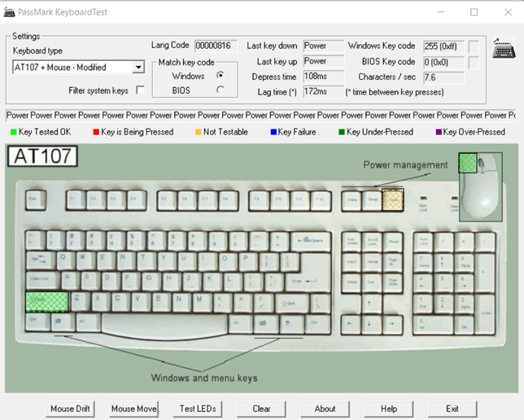Click the red Key is Being Pressed swatch
Image resolution: width=524 pixels, height=420 pixels.
click(x=96, y=132)
